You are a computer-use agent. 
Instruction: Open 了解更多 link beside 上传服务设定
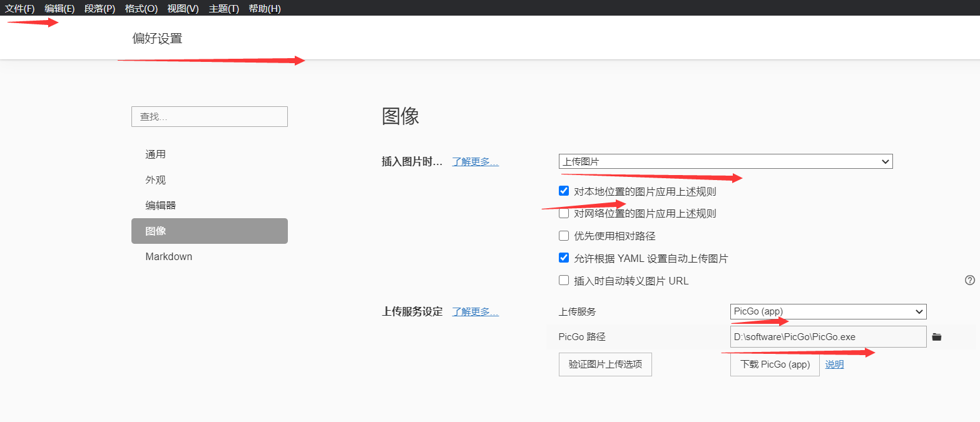click(x=476, y=311)
